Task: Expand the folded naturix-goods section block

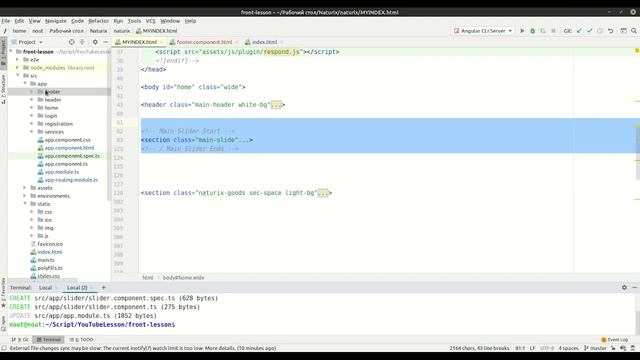Action: pos(323,193)
